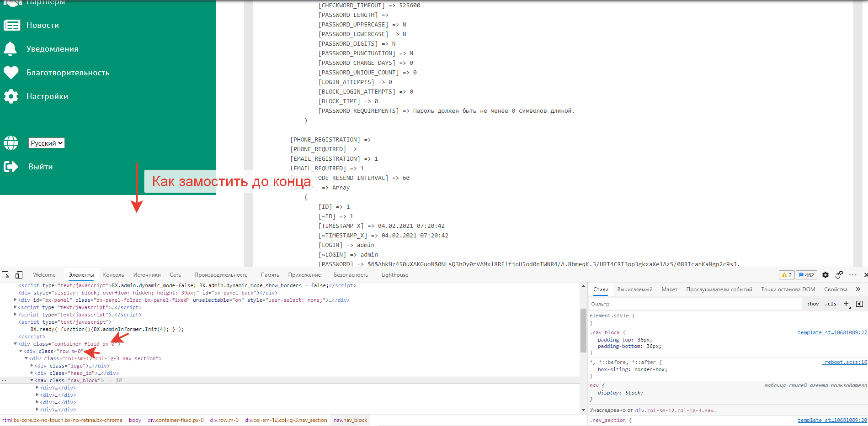
Task: Open the Сеть tab
Action: pyautogui.click(x=176, y=275)
